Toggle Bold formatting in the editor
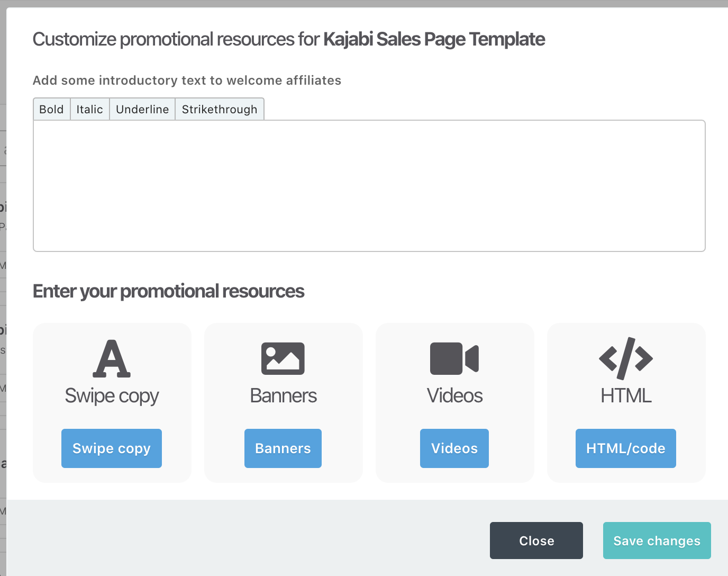728x576 pixels. point(51,109)
